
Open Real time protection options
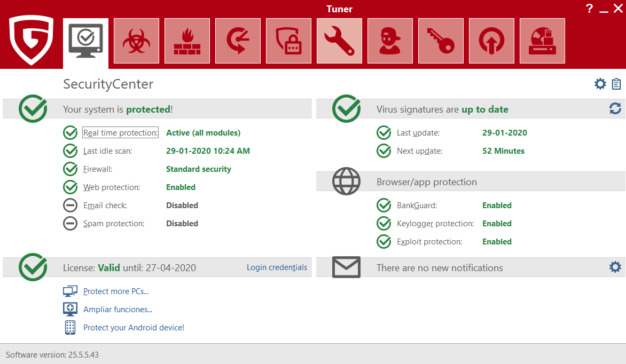click(121, 132)
